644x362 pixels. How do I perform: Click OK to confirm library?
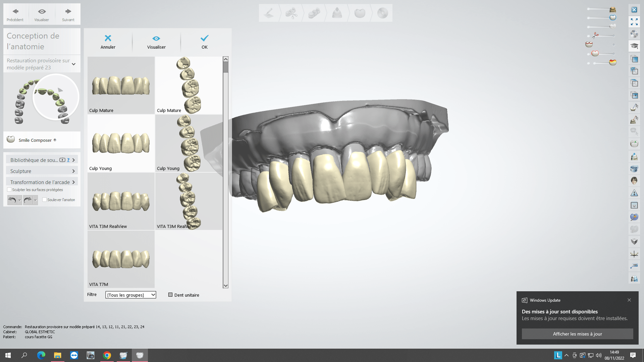tap(204, 42)
